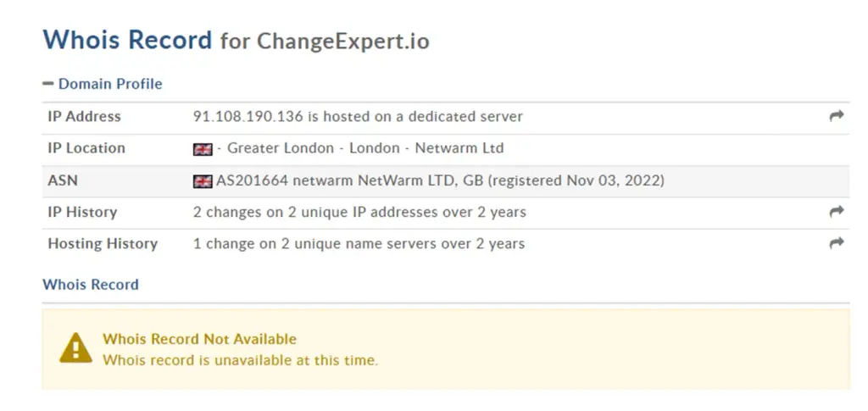The height and width of the screenshot is (411, 868).
Task: Click the 'IP Address' row label
Action: tap(84, 117)
